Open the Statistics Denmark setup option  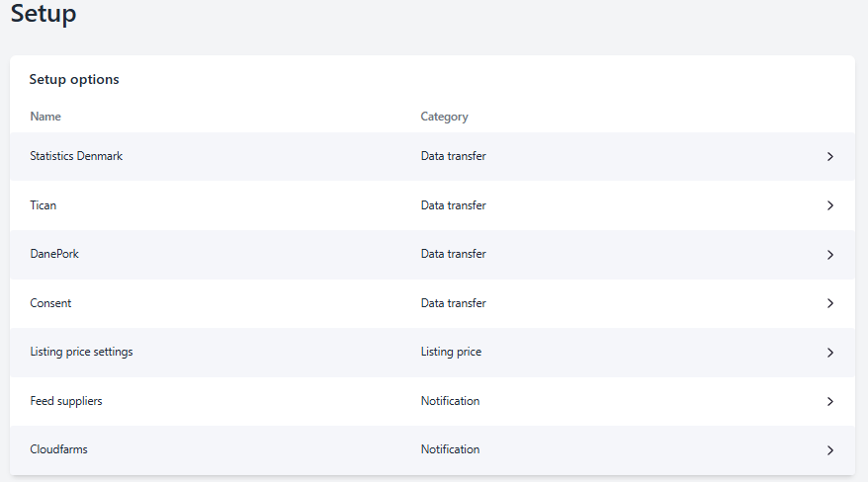pyautogui.click(x=76, y=156)
